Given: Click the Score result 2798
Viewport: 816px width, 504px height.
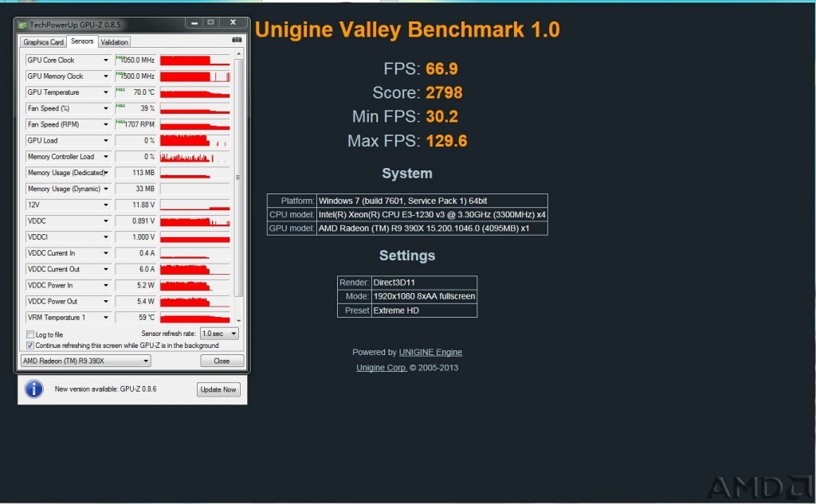Looking at the screenshot, I should [x=444, y=92].
